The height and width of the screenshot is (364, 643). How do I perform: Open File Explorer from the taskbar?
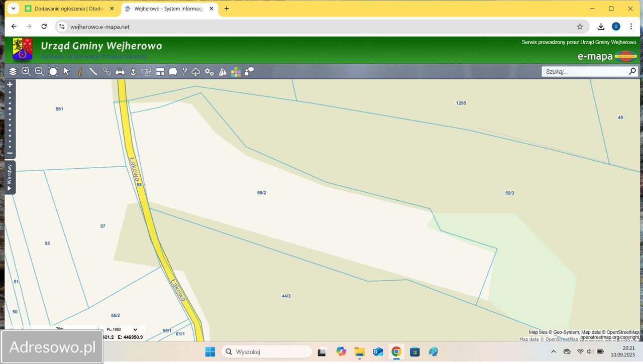[359, 352]
